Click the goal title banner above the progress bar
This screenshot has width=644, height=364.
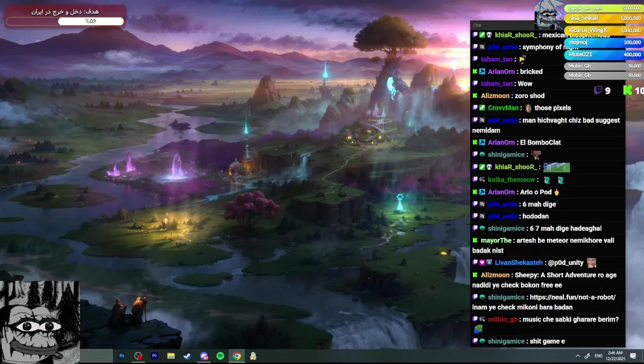click(x=65, y=11)
